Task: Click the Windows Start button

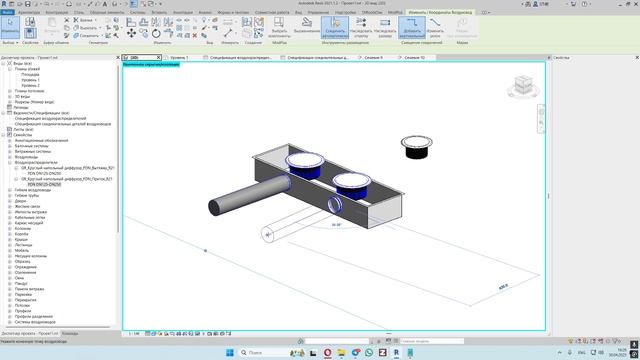Action: 230,352
